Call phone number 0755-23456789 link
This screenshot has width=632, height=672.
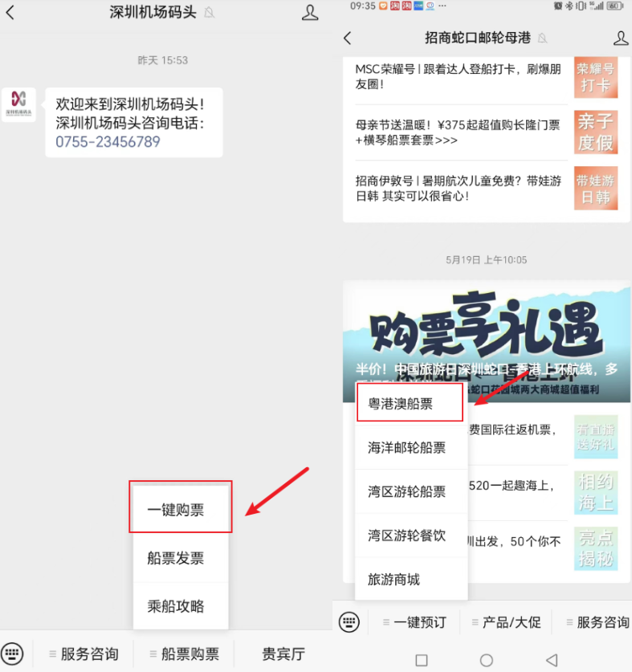[x=108, y=142]
